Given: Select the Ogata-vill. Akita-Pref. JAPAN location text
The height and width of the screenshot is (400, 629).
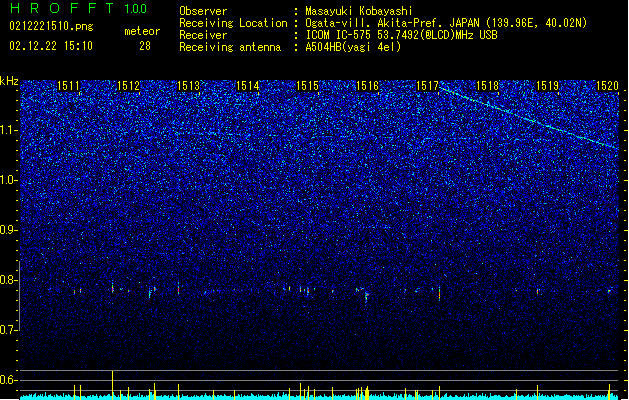Looking at the screenshot, I should (x=446, y=23).
